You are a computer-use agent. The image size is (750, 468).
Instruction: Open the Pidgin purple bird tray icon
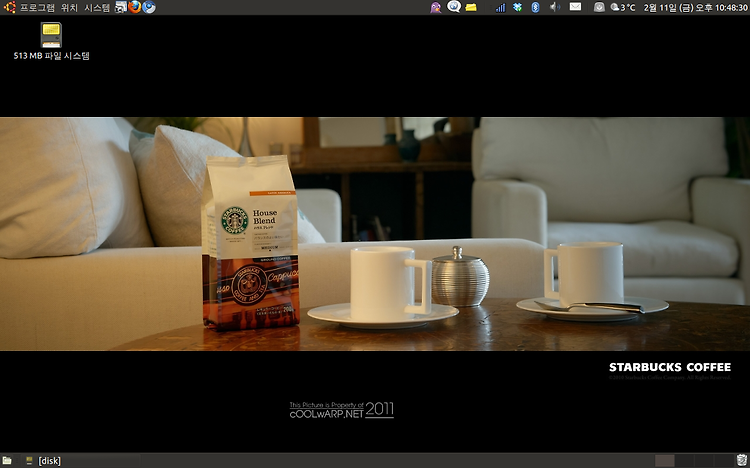(x=435, y=7)
